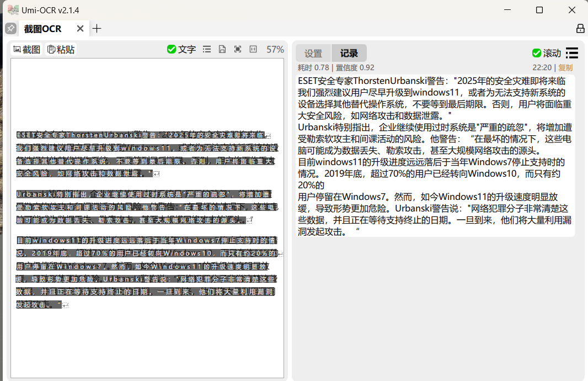This screenshot has height=381, width=588.
Task: Click the pin window icon
Action: point(11,29)
